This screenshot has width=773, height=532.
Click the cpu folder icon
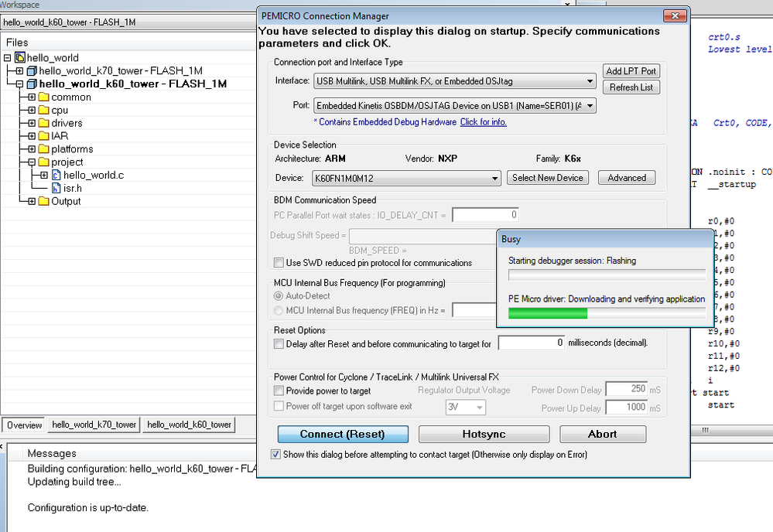click(44, 110)
